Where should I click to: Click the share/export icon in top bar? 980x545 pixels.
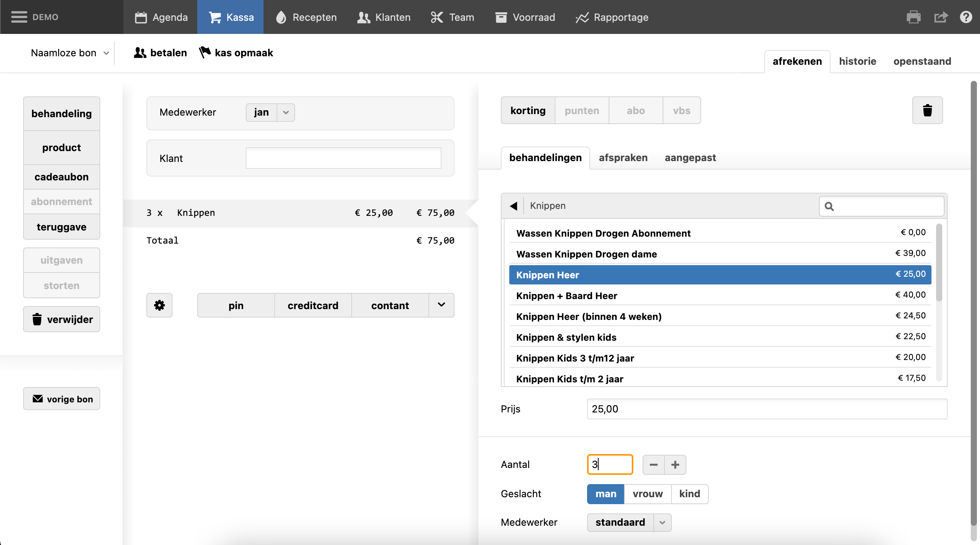pos(941,17)
